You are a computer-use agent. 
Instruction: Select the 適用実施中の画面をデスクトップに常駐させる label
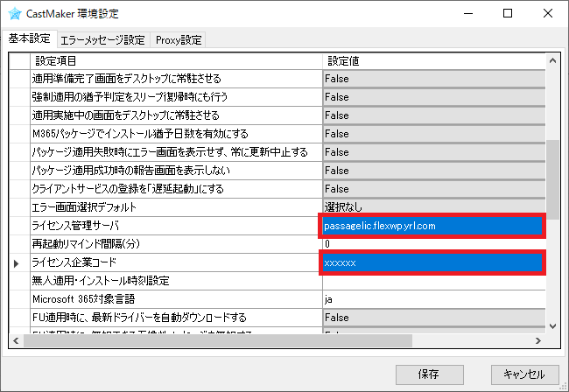coord(176,115)
